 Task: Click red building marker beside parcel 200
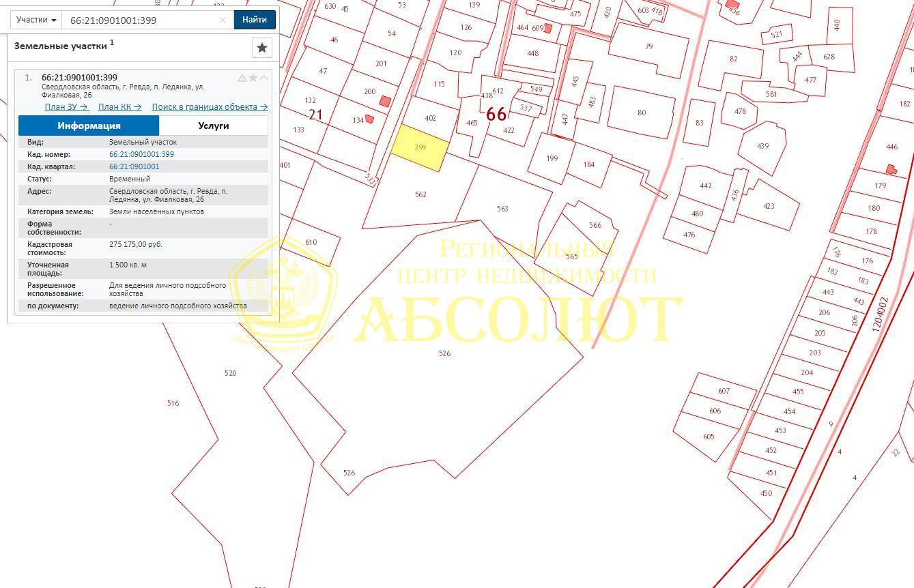pyautogui.click(x=385, y=102)
